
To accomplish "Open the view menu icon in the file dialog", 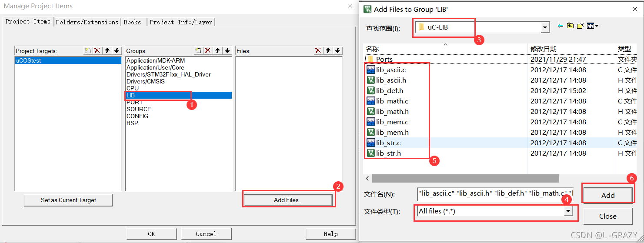I will point(593,26).
